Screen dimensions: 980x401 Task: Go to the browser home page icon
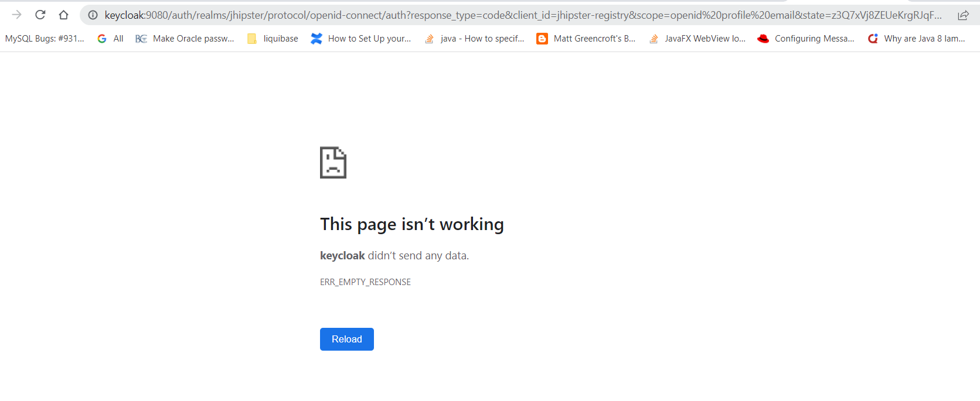[63, 15]
